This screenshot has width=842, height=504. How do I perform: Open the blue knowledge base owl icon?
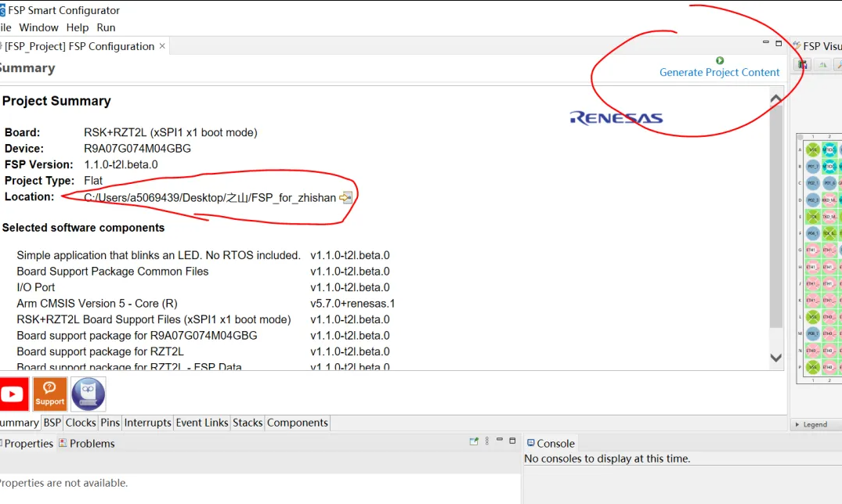[x=88, y=394]
